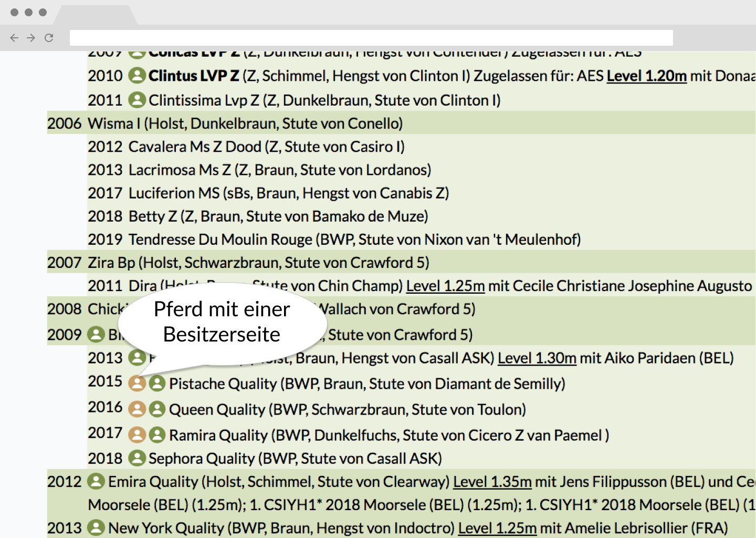Open Level 1.35m link for Emira Quality
The height and width of the screenshot is (538, 756).
point(492,481)
